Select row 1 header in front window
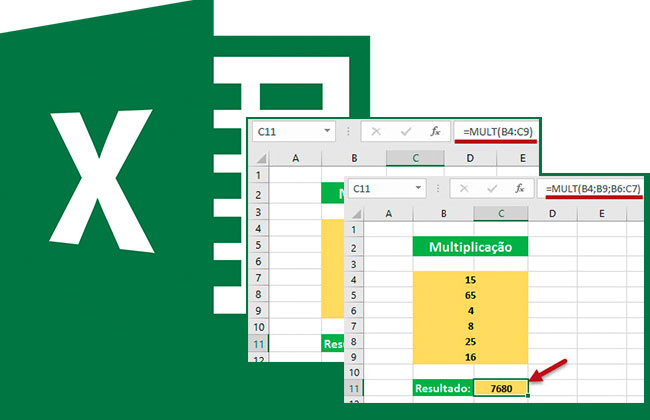650x420 pixels. 354,229
